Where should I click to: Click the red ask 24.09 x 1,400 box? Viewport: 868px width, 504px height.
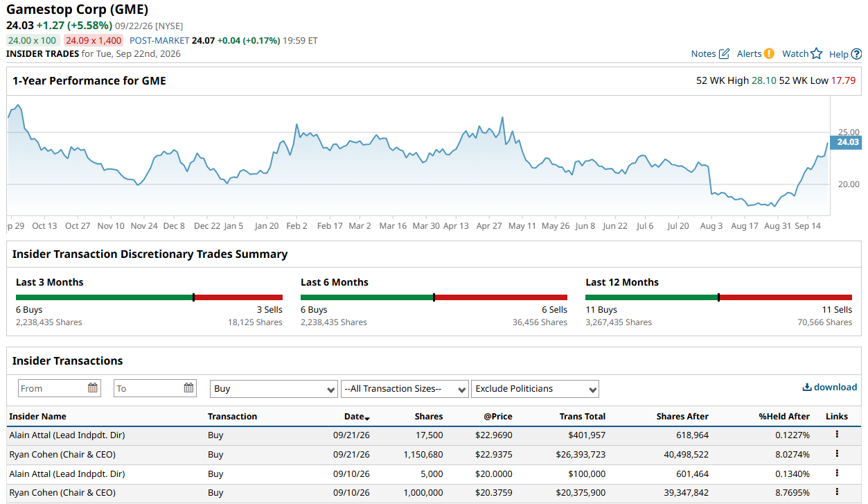[x=94, y=40]
